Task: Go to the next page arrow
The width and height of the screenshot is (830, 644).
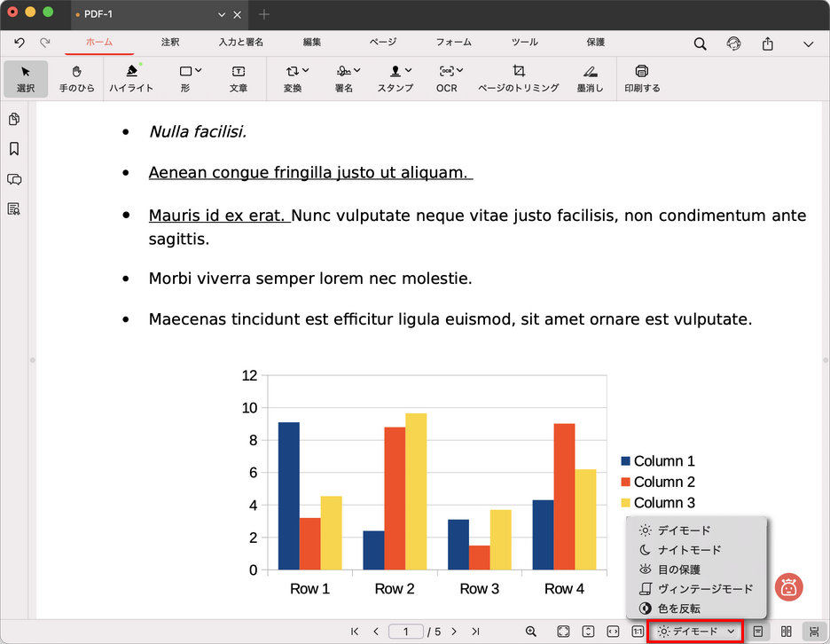Action: click(x=454, y=632)
